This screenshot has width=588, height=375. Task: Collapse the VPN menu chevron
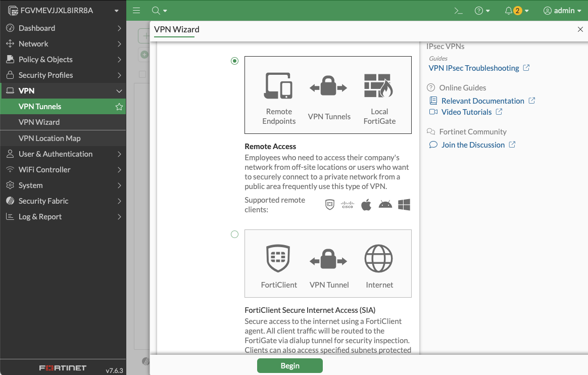point(119,91)
